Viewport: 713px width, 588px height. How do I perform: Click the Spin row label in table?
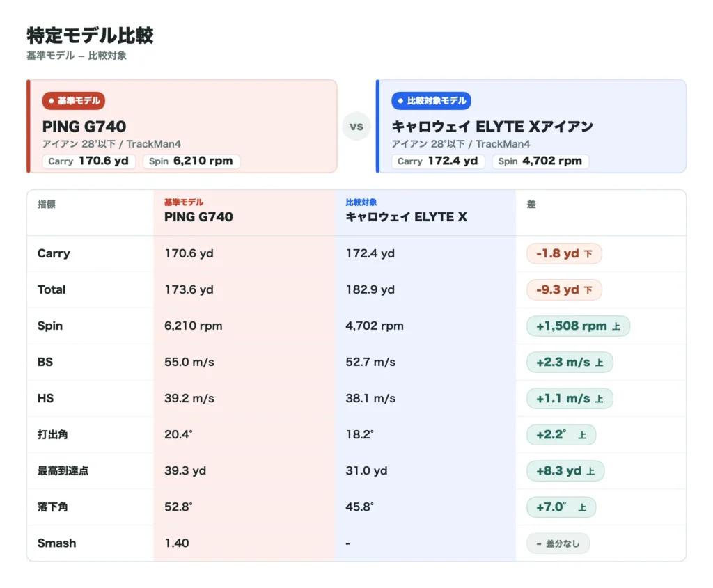50,326
